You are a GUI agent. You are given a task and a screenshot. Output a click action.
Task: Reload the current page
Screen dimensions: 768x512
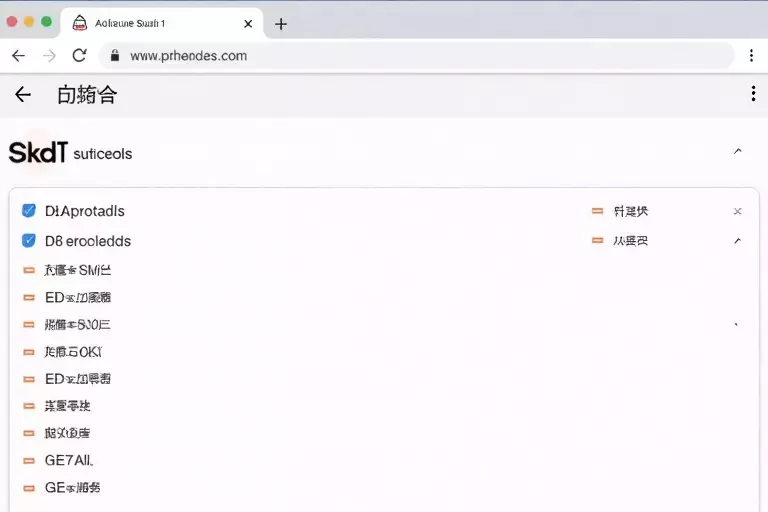coord(79,55)
